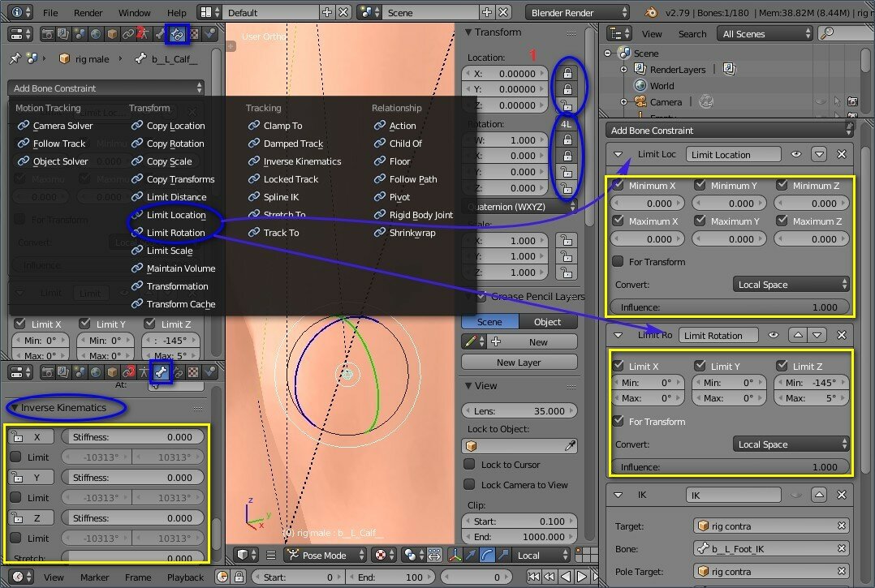Open timeline Marker menu
The height and width of the screenshot is (588, 875).
point(95,577)
